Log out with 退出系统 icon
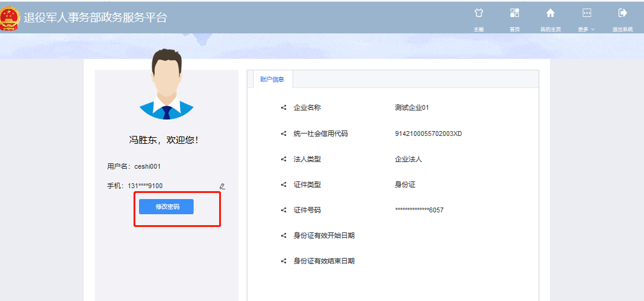 (x=623, y=13)
